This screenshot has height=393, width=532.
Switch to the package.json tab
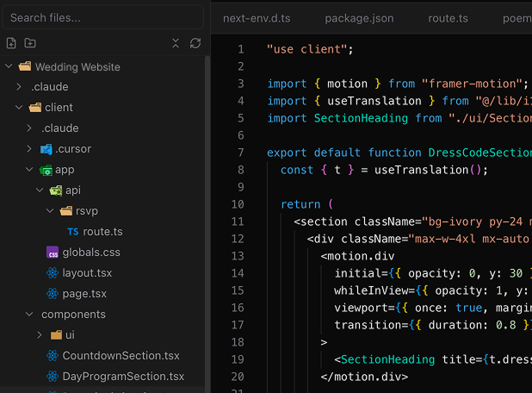(359, 18)
